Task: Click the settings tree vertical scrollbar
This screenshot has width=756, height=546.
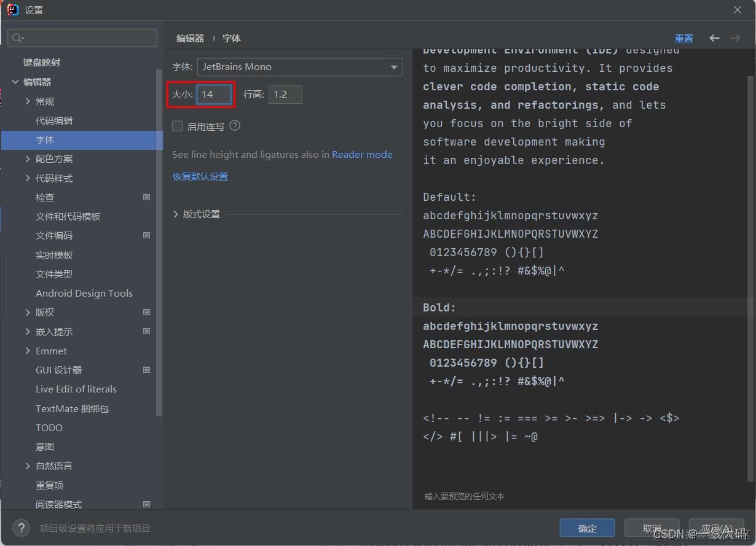Action: tap(160, 243)
